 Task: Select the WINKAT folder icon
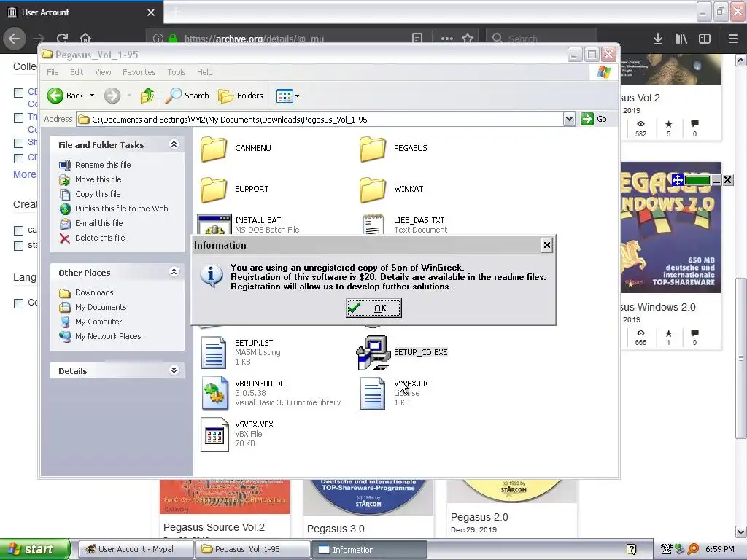coord(372,189)
